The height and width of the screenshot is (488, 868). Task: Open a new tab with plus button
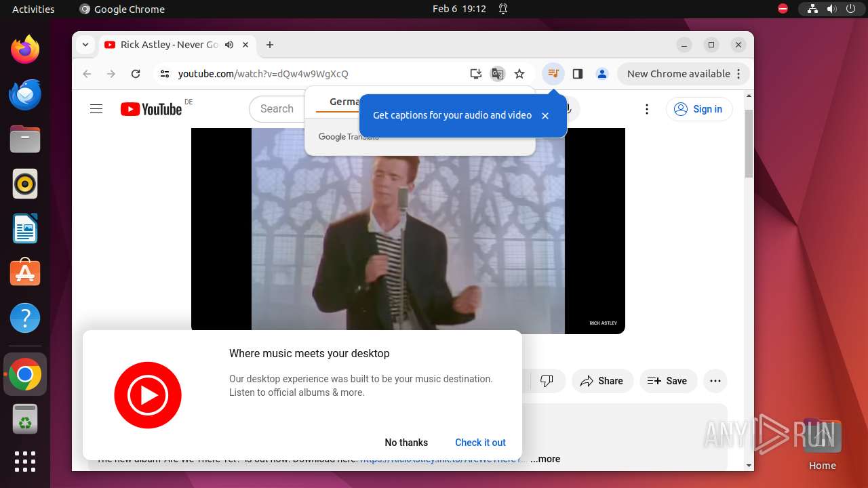(270, 45)
